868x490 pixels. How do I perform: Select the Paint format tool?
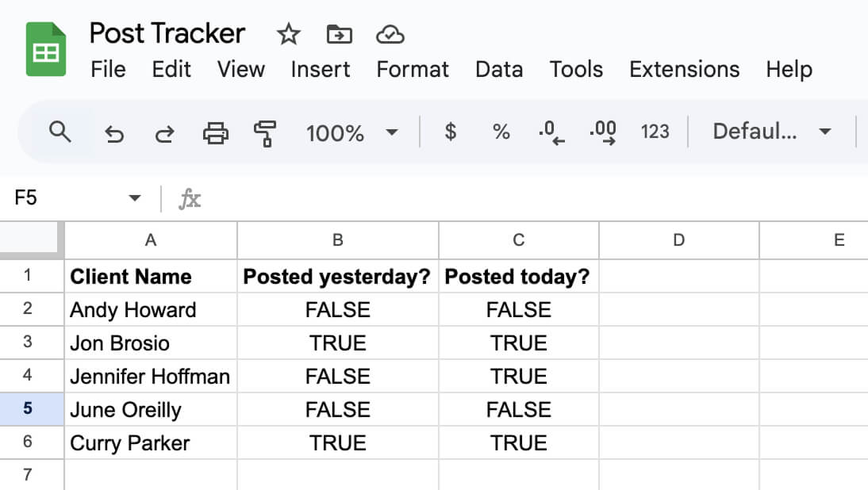(x=264, y=132)
